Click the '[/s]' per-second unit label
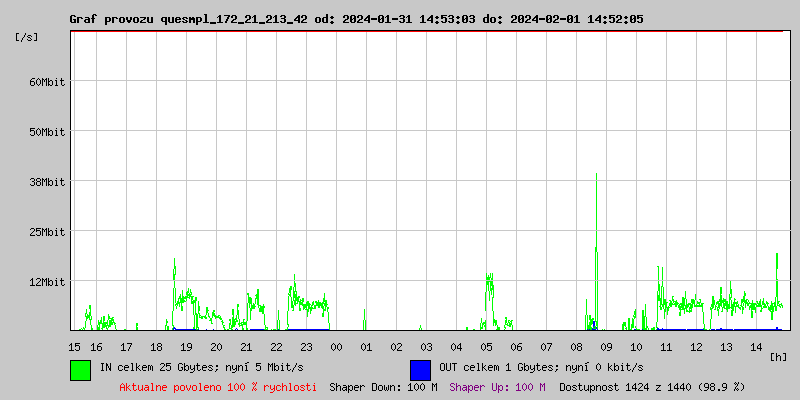 pyautogui.click(x=27, y=37)
